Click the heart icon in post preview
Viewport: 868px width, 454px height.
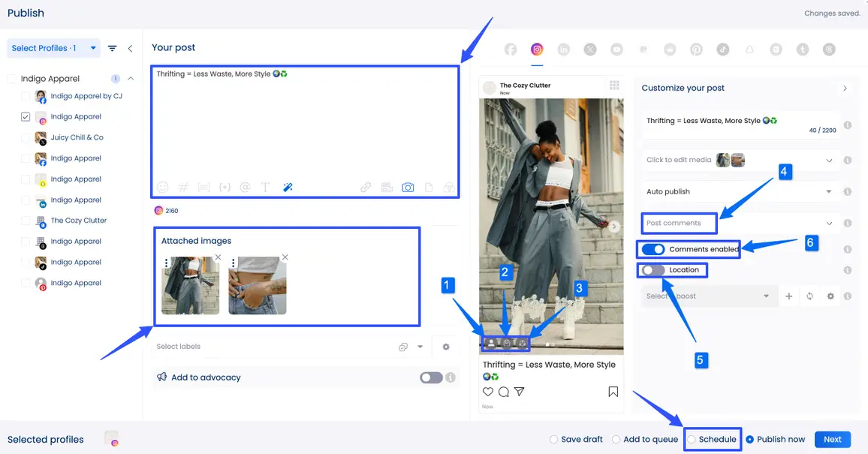click(x=488, y=392)
